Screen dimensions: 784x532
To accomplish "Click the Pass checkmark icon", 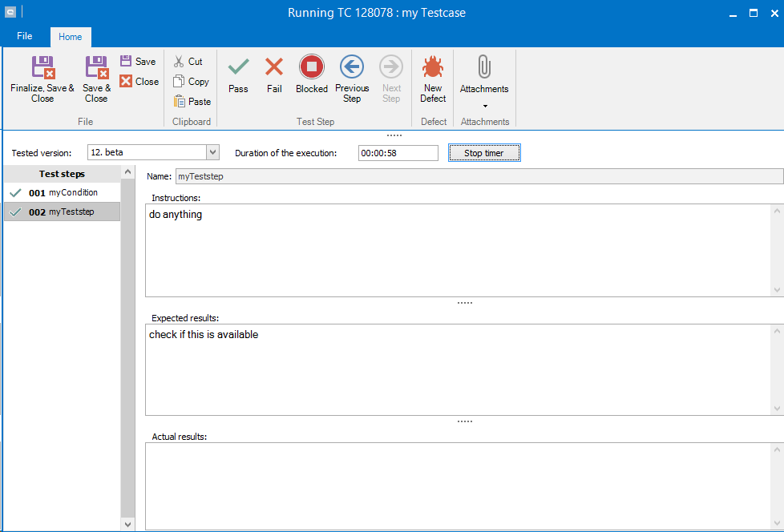I will point(238,67).
